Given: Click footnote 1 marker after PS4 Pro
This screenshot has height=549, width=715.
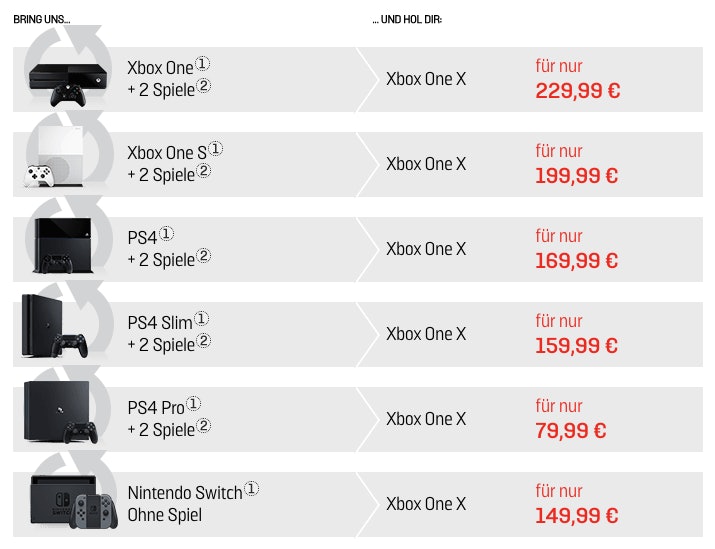Looking at the screenshot, I should coord(194,403).
